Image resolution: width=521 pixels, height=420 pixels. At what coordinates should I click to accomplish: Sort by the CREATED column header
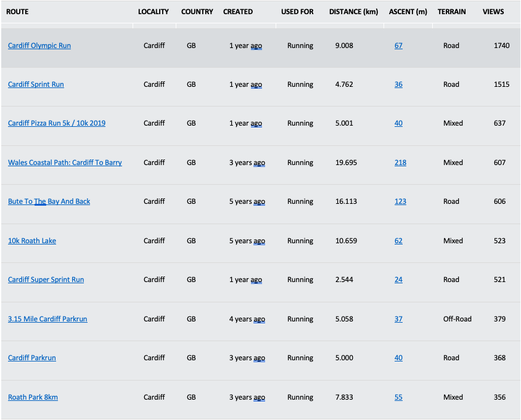coord(238,12)
